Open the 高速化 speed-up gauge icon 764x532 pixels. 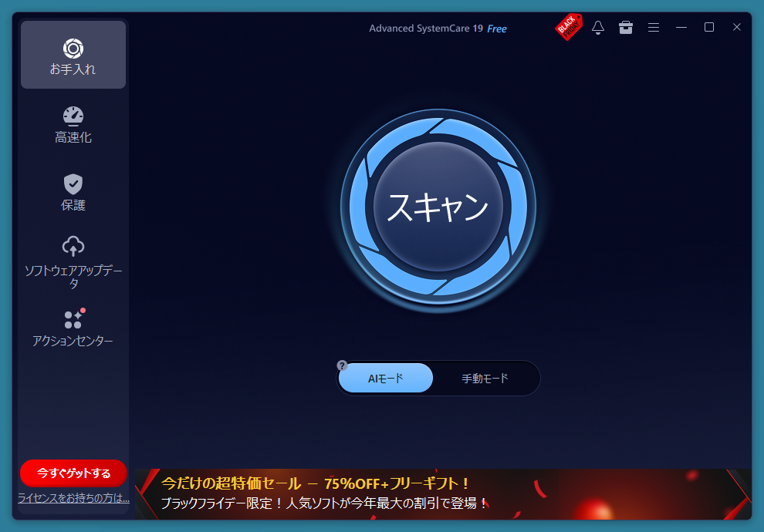(73, 116)
